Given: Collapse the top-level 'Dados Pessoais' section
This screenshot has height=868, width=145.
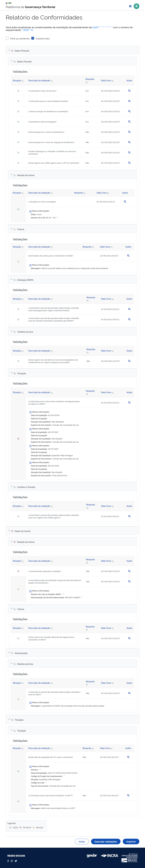Looking at the screenshot, I should [x=9, y=50].
